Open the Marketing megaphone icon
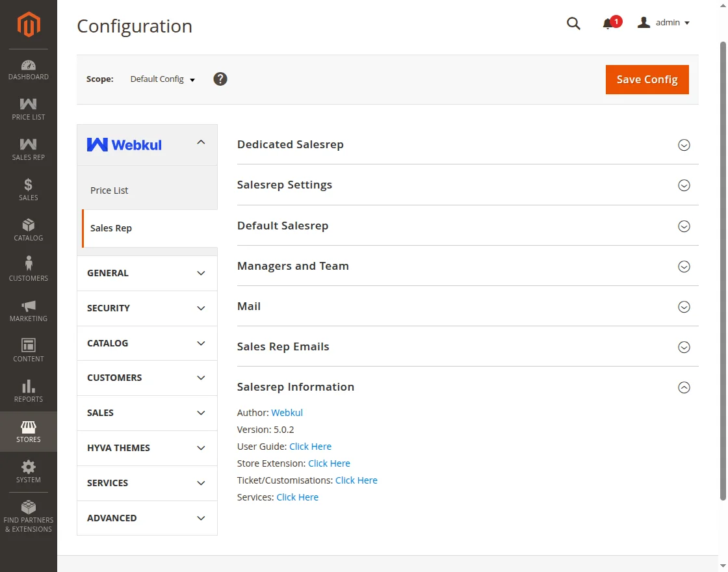The image size is (728, 572). point(29,311)
